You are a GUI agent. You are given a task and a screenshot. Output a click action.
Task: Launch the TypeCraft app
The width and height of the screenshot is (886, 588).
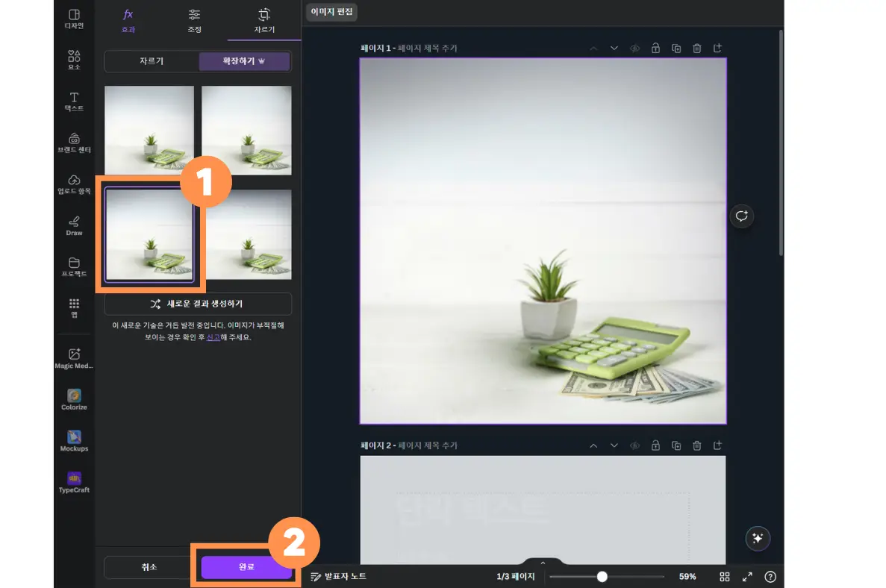[x=74, y=483]
